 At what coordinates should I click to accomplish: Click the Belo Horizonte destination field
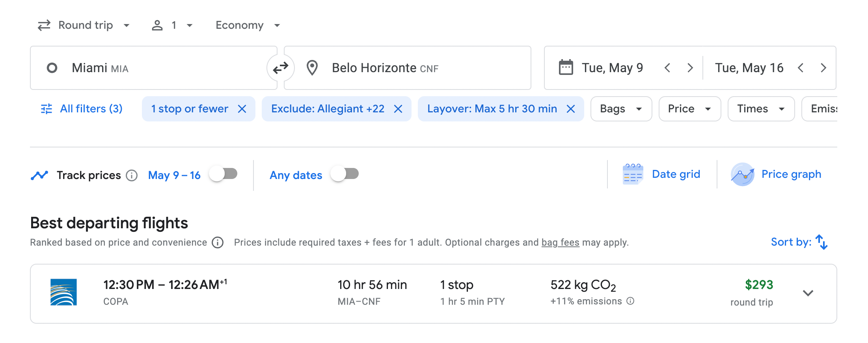coord(407,68)
